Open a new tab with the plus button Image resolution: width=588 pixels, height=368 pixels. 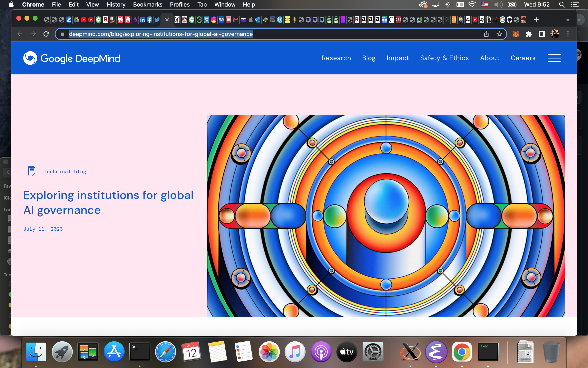click(x=536, y=20)
